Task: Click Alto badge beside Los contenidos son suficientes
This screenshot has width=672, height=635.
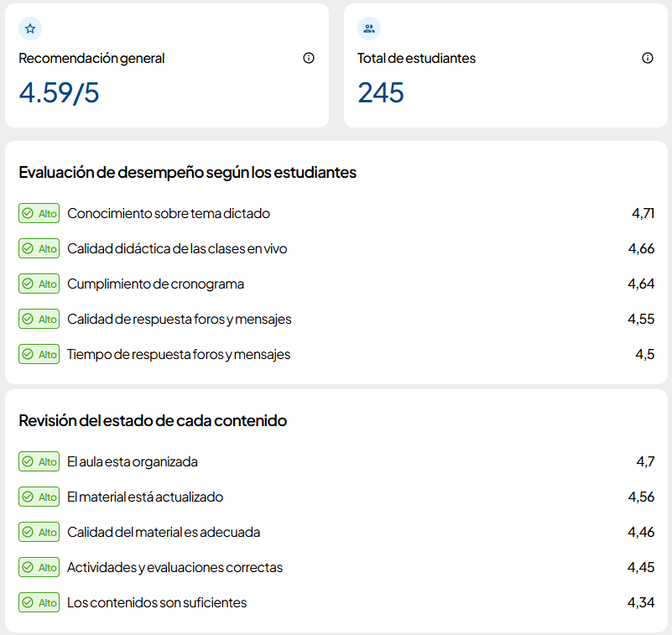Action: 39,602
